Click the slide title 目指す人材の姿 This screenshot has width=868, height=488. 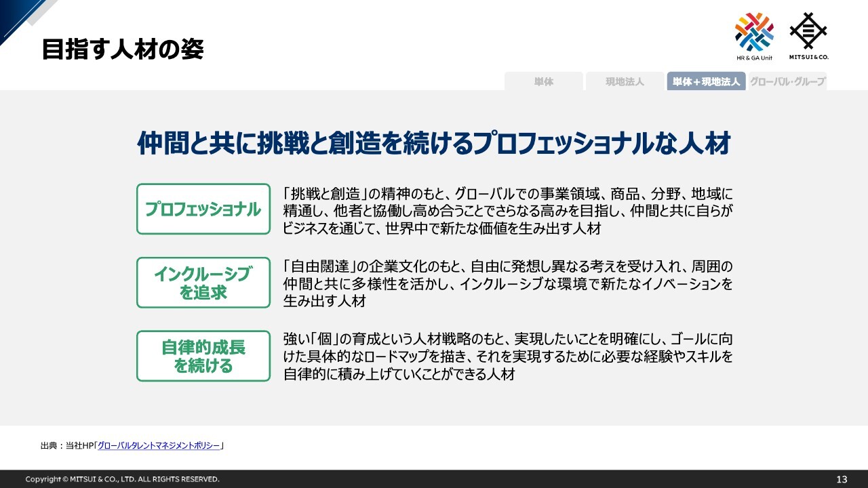pos(122,49)
